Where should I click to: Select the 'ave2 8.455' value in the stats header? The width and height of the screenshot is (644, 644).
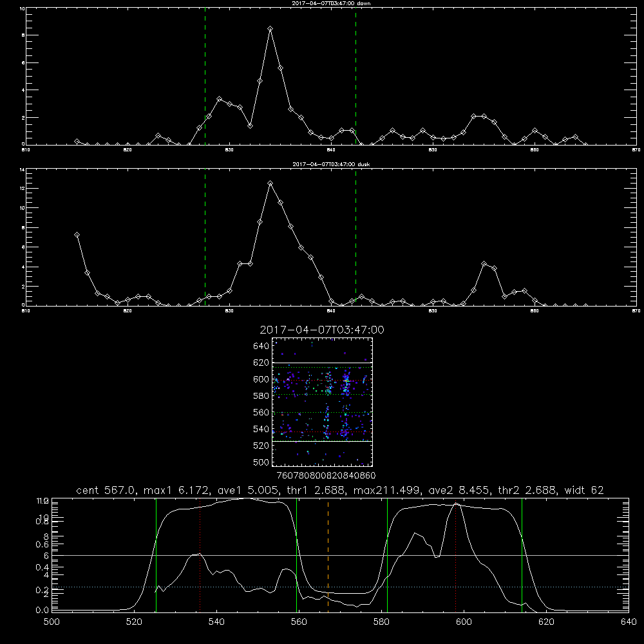[459, 490]
